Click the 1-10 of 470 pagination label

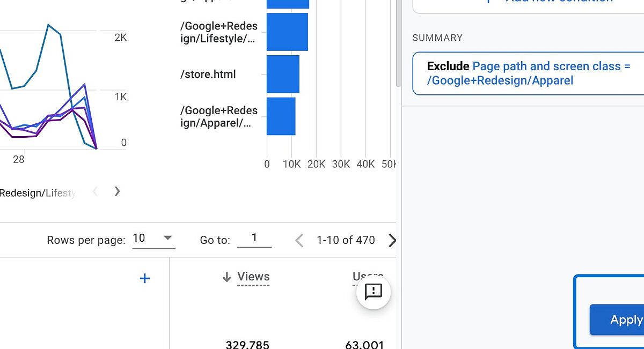tap(346, 240)
